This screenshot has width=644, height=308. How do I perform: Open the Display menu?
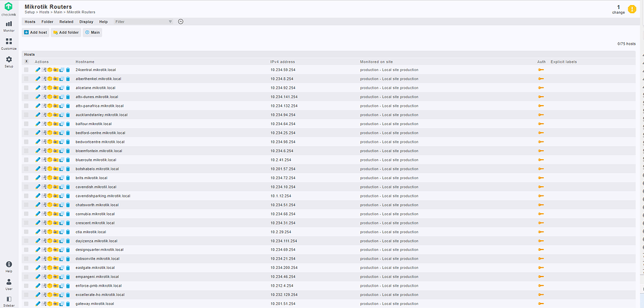86,21
